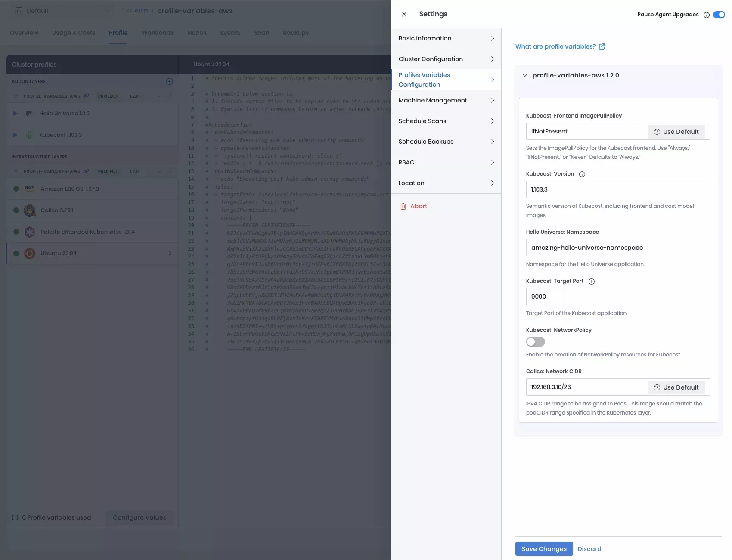This screenshot has width=732, height=560.
Task: Collapse the infrastructure PROFILE-VARIABLES-AWS group
Action: pos(16,171)
